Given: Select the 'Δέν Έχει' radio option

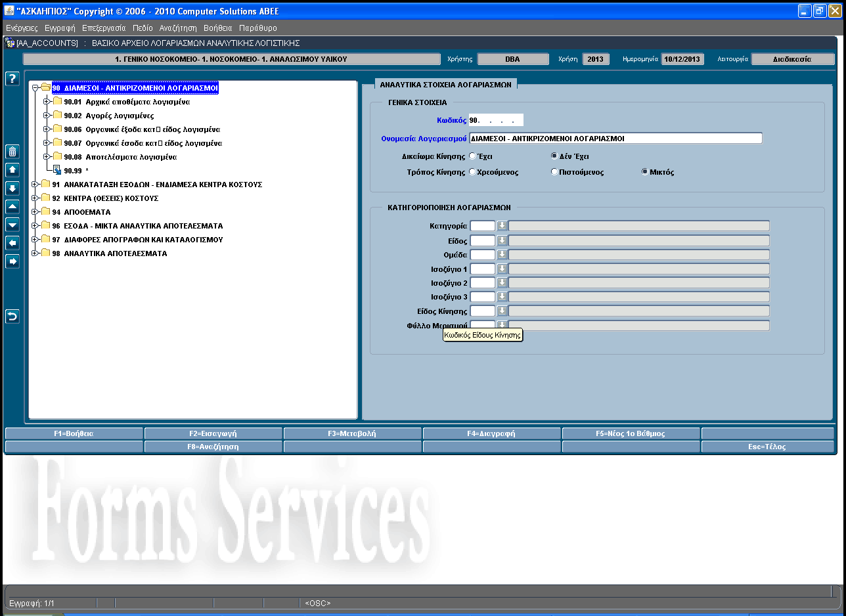Looking at the screenshot, I should pos(554,156).
